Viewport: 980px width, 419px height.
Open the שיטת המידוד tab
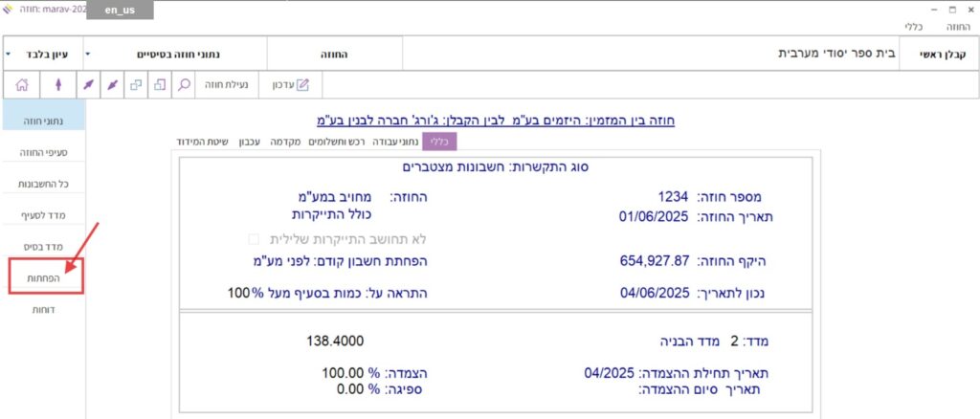pyautogui.click(x=202, y=142)
